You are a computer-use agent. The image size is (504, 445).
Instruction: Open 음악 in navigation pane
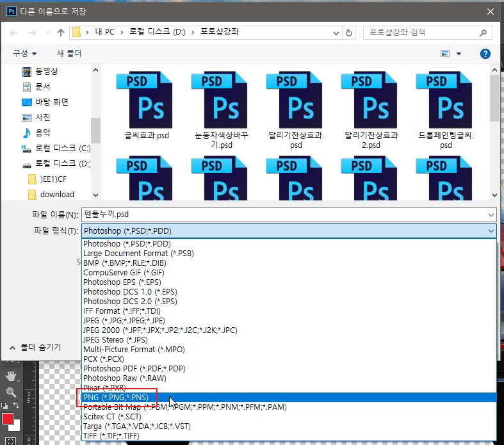point(43,133)
